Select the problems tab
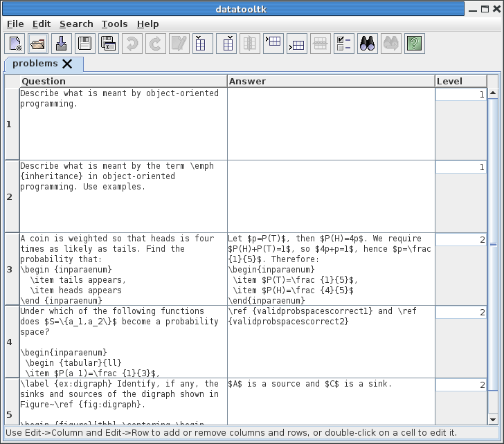 coord(35,64)
